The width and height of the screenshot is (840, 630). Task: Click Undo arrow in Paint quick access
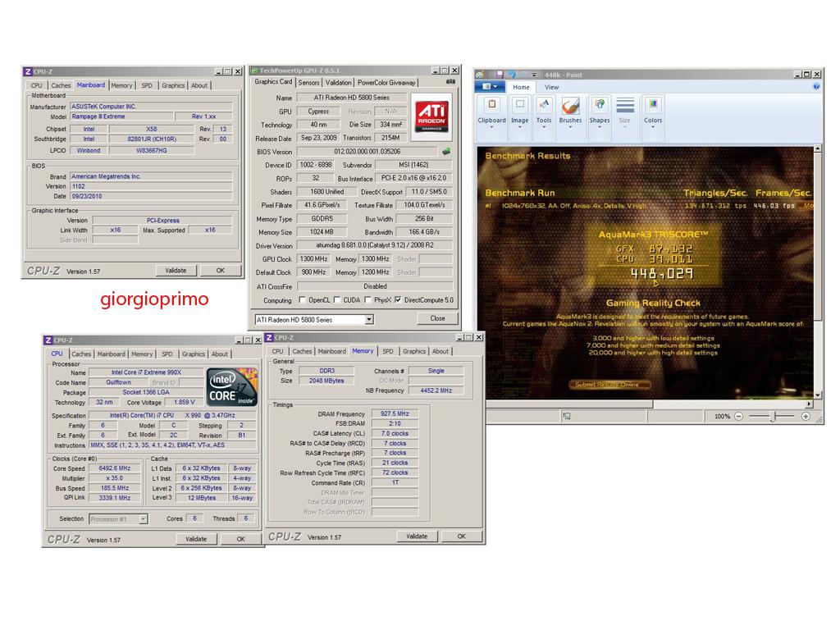512,75
